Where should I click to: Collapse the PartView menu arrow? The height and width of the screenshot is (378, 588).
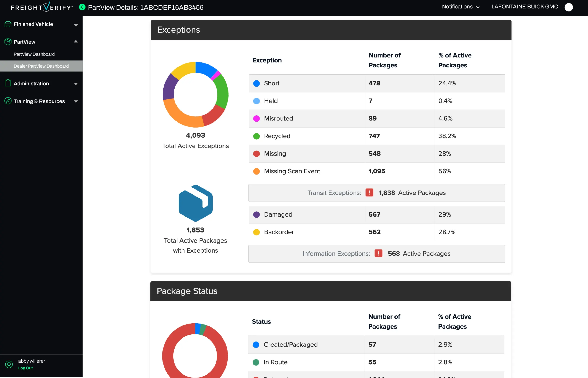click(x=76, y=41)
